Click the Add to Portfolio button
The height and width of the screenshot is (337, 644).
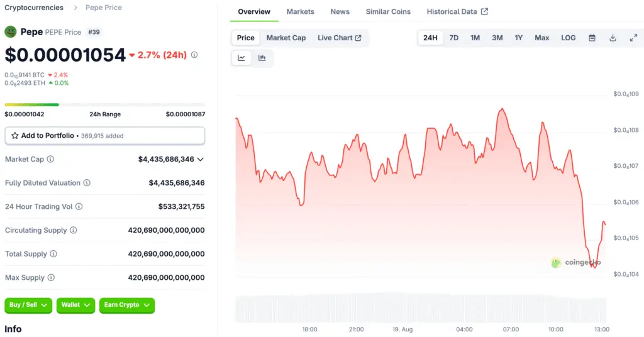click(105, 135)
